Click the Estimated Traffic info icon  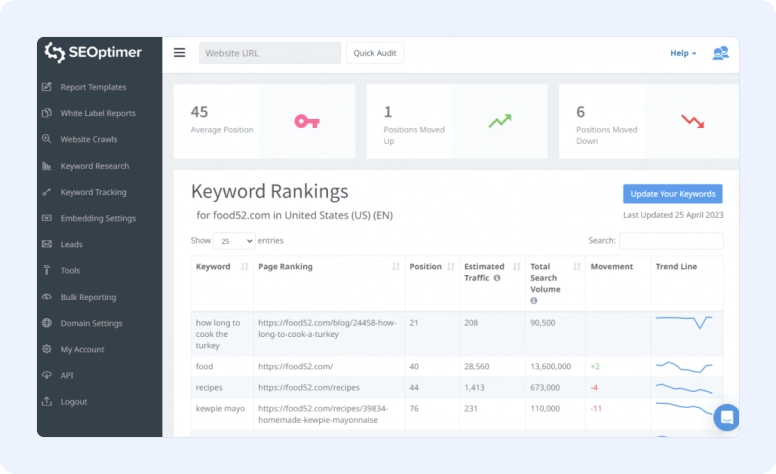tap(497, 278)
